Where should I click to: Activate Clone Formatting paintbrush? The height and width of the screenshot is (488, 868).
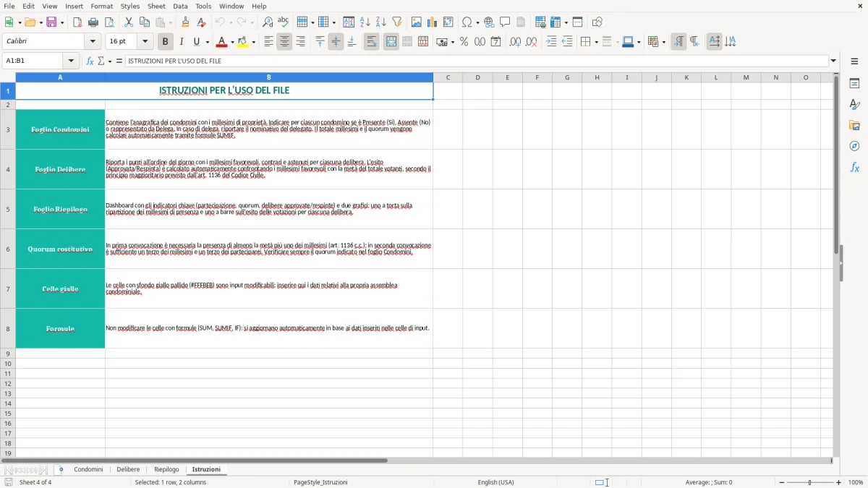[185, 22]
